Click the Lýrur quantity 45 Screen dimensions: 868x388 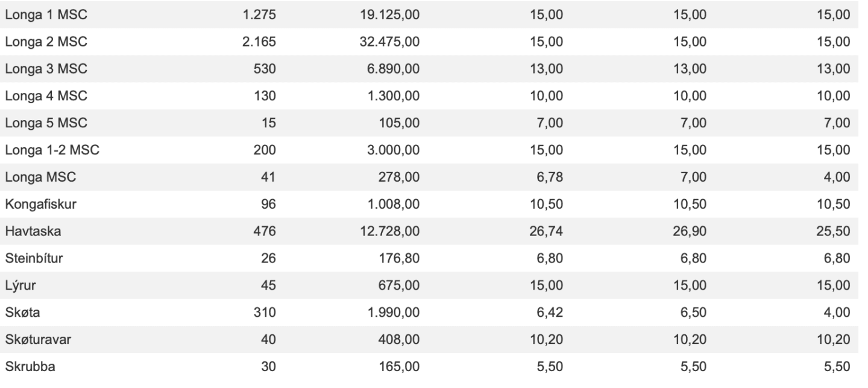pyautogui.click(x=268, y=288)
